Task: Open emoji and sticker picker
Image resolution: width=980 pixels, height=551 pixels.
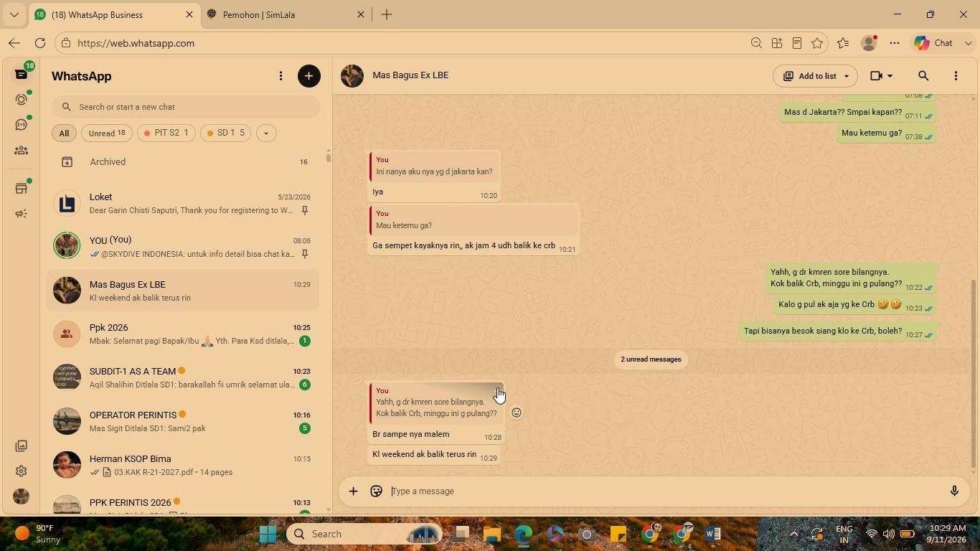Action: (x=376, y=491)
